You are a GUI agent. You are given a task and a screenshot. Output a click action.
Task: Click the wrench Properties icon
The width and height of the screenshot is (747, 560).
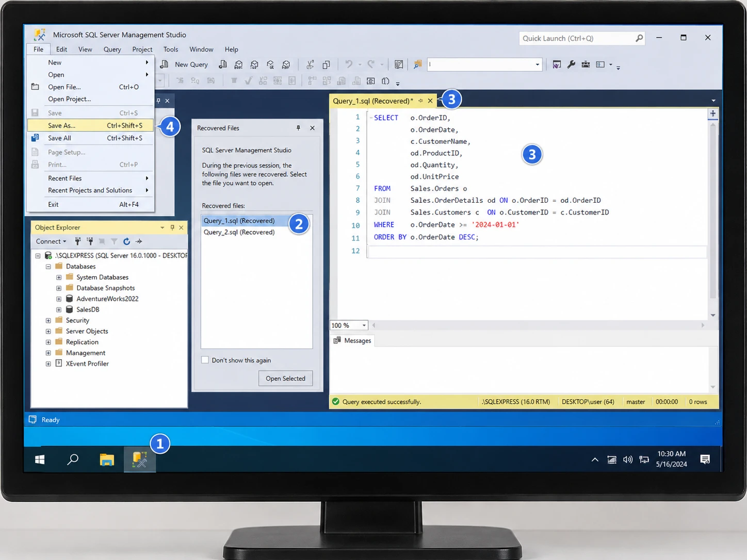pyautogui.click(x=571, y=64)
